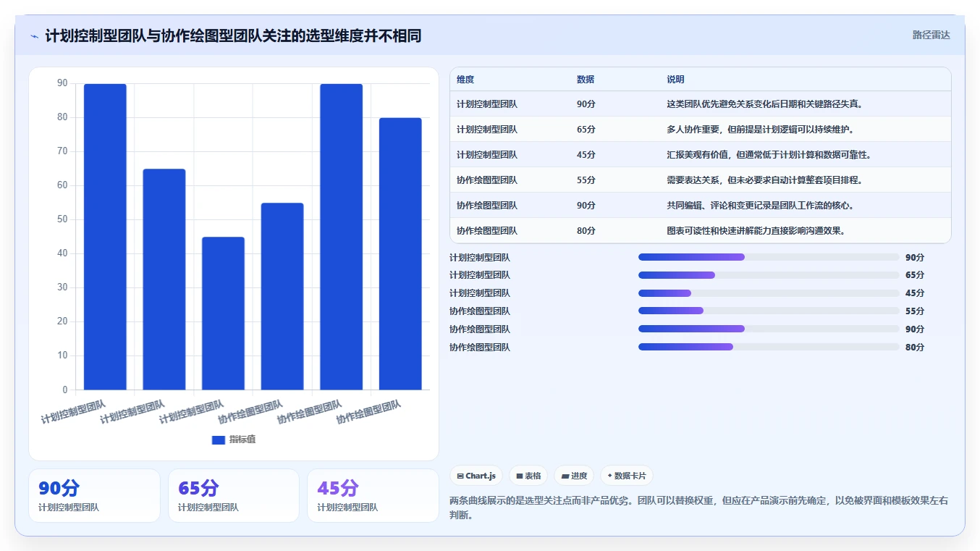980x551 pixels.
Task: Click the lightning icon beside the page title
Action: (34, 36)
